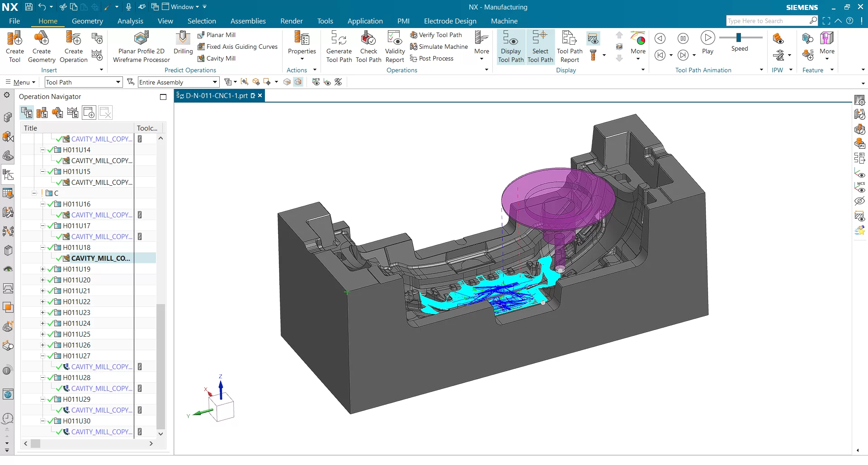Click the Search command field
This screenshot has height=465, width=868.
(768, 21)
